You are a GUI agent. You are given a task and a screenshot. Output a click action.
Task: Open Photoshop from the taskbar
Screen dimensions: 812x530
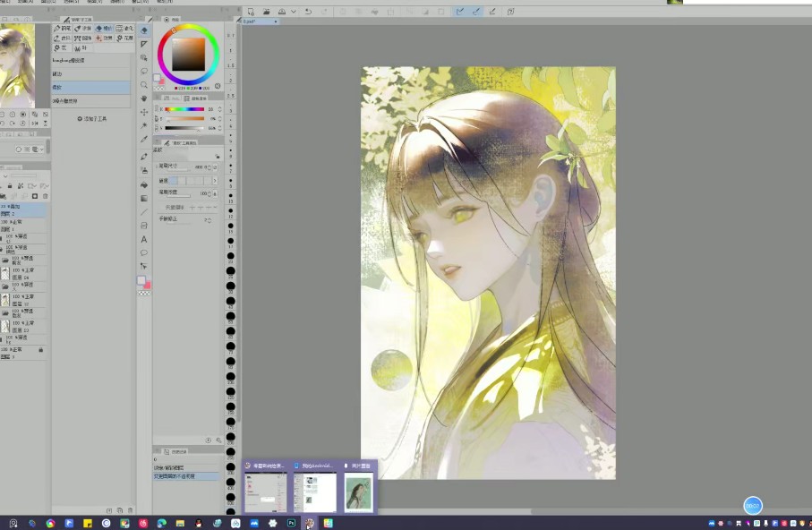[x=291, y=523]
